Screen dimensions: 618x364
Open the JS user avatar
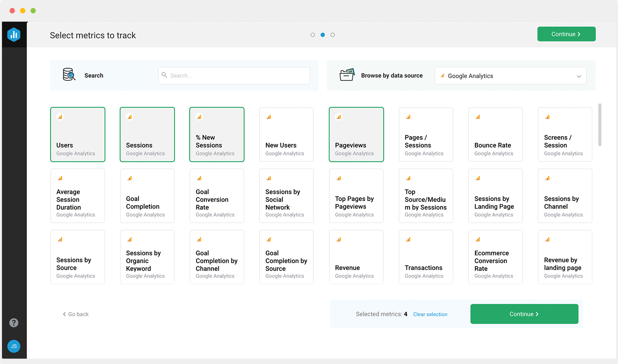click(x=14, y=346)
